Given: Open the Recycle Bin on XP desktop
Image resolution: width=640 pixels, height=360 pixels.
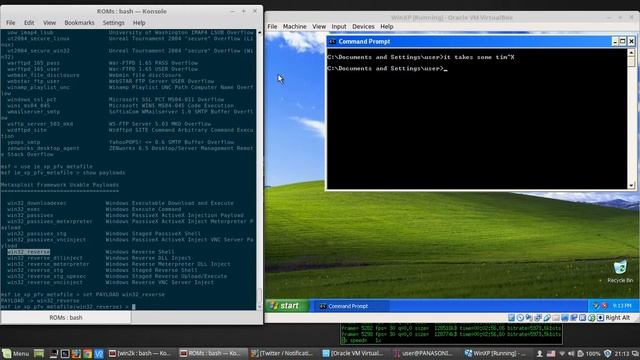Looking at the screenshot, I should click(x=620, y=271).
